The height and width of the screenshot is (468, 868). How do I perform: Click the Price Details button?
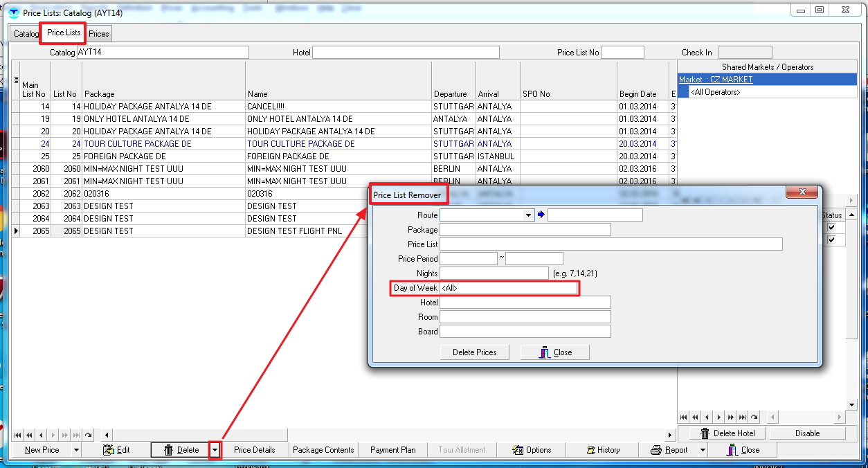click(254, 450)
